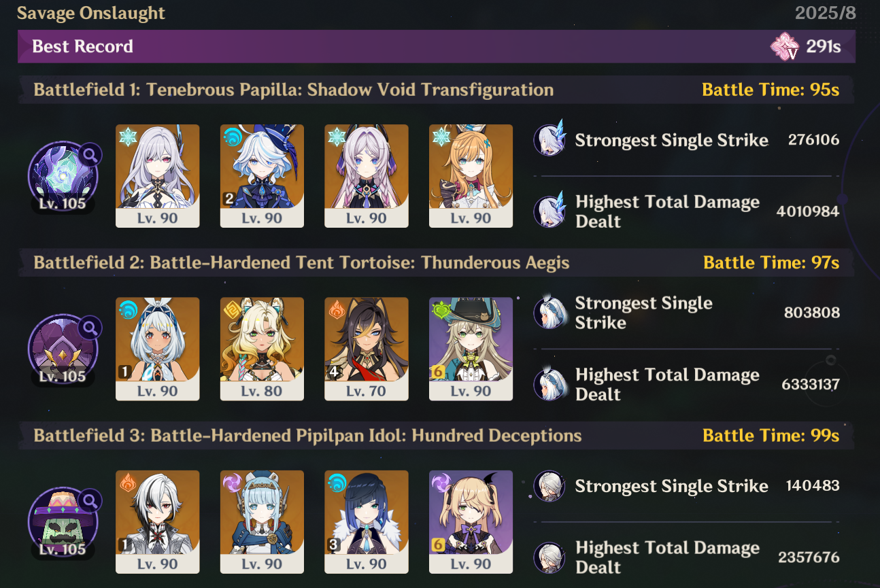Click the Highest Total Damage avatar in Battlefield 3

coord(550,557)
